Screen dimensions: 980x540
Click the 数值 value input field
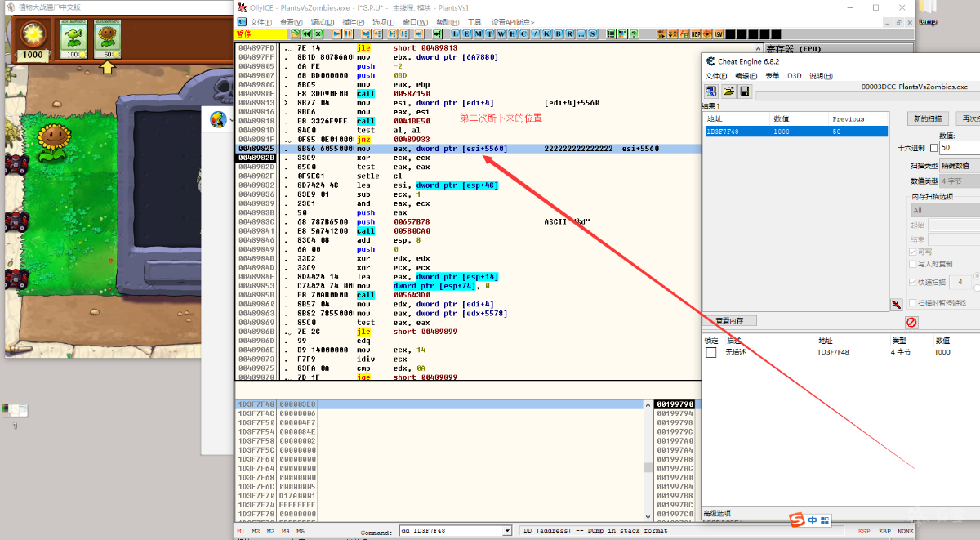click(x=960, y=147)
